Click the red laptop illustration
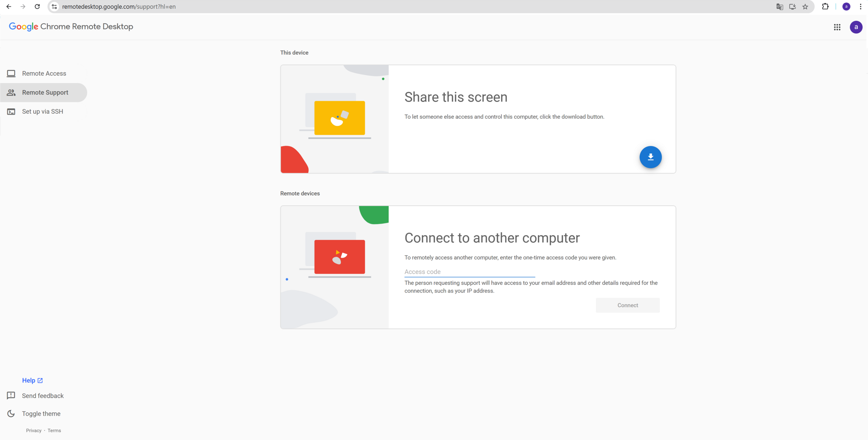This screenshot has width=868, height=440. coord(339,257)
